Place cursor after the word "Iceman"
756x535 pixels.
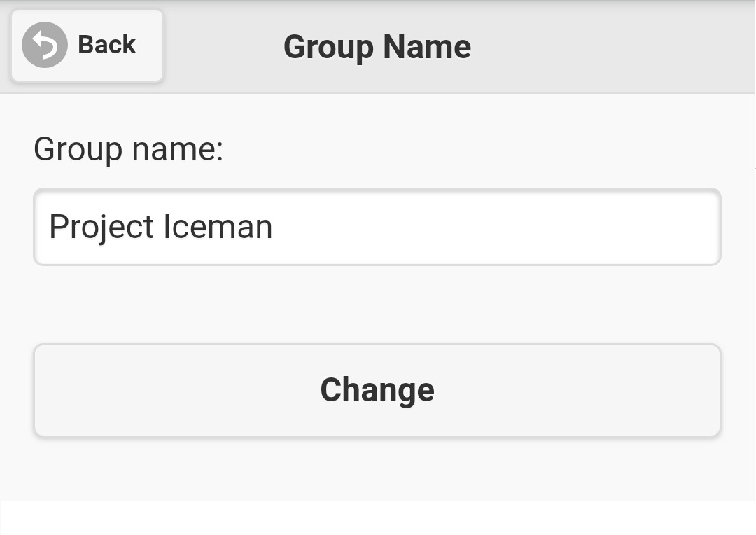(x=274, y=227)
